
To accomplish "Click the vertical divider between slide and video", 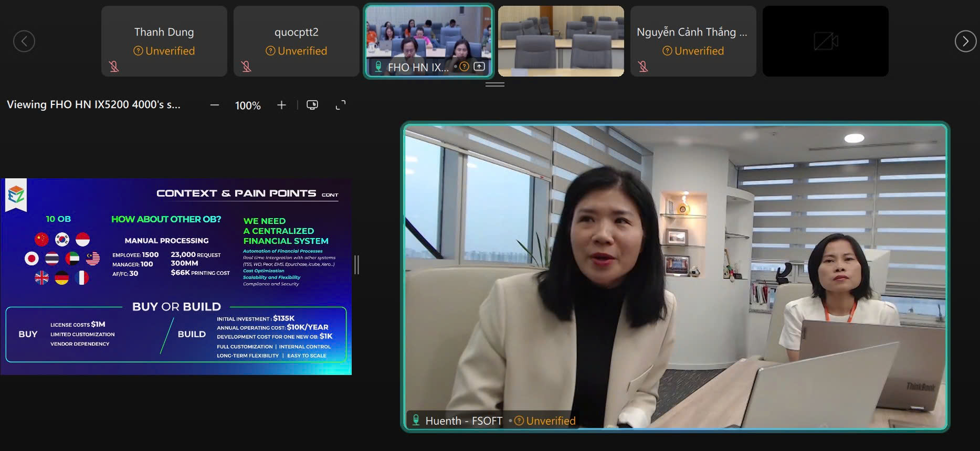I will click(x=357, y=265).
